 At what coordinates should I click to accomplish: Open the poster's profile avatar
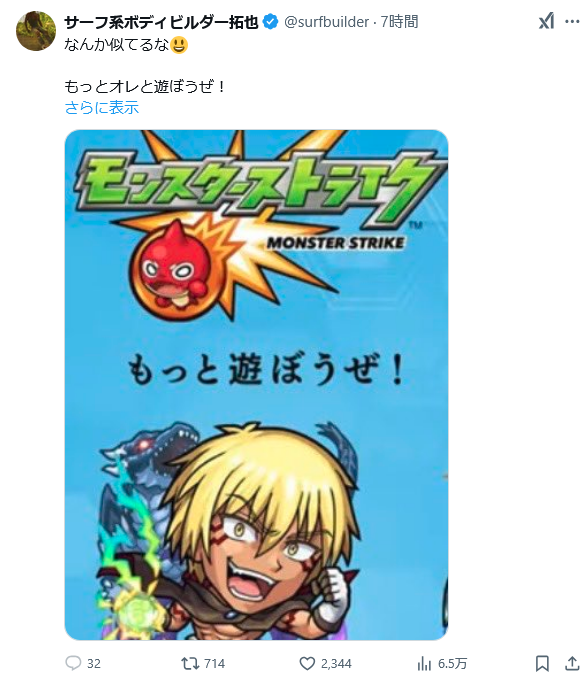click(x=36, y=31)
